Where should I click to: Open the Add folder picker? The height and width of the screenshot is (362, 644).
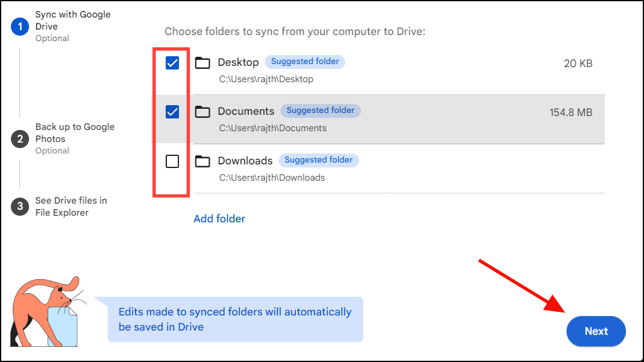[x=219, y=218]
